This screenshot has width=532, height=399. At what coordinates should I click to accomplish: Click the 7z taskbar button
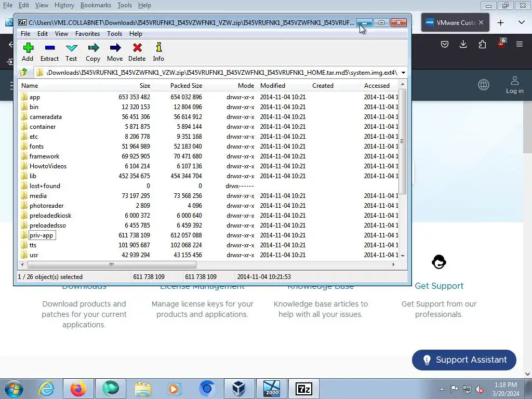click(x=303, y=389)
